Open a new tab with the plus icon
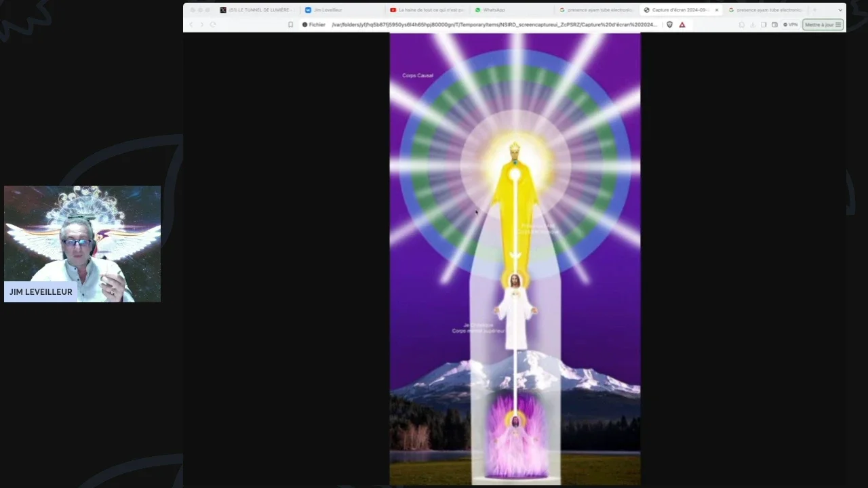The width and height of the screenshot is (868, 488). [815, 10]
